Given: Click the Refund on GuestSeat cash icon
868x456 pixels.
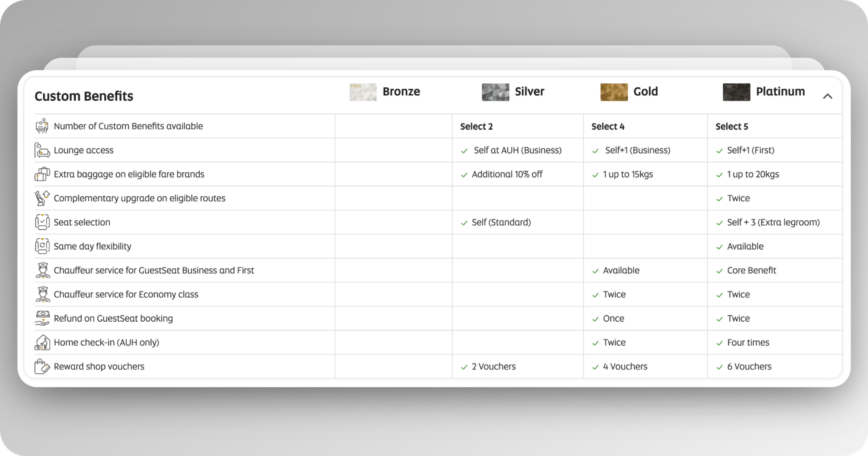Looking at the screenshot, I should [x=42, y=318].
